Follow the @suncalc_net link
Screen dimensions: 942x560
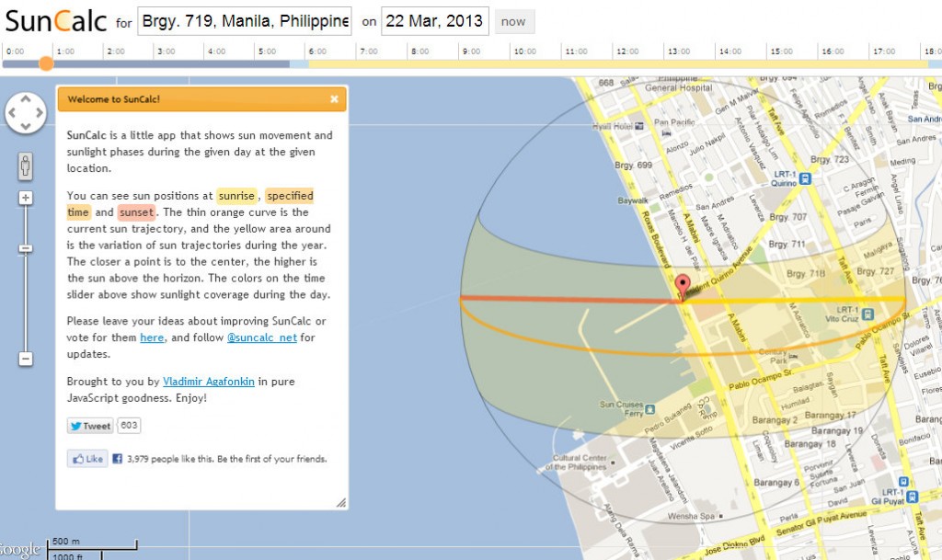click(261, 337)
